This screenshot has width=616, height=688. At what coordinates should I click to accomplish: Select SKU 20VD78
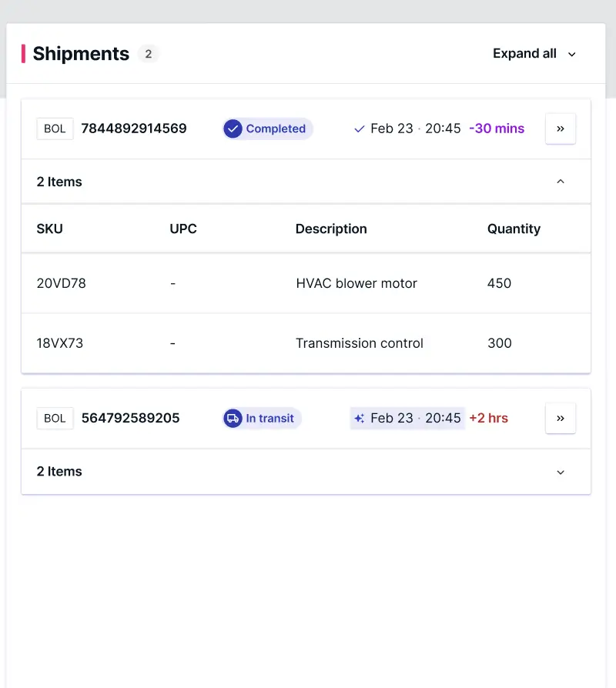click(x=61, y=283)
